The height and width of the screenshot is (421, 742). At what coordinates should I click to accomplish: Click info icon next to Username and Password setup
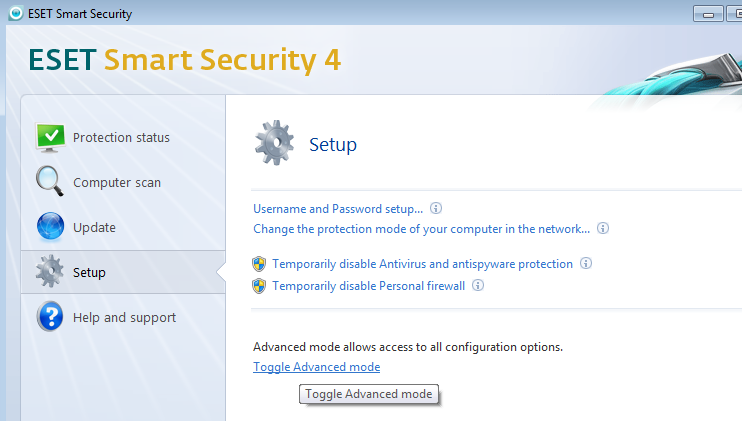pyautogui.click(x=436, y=208)
